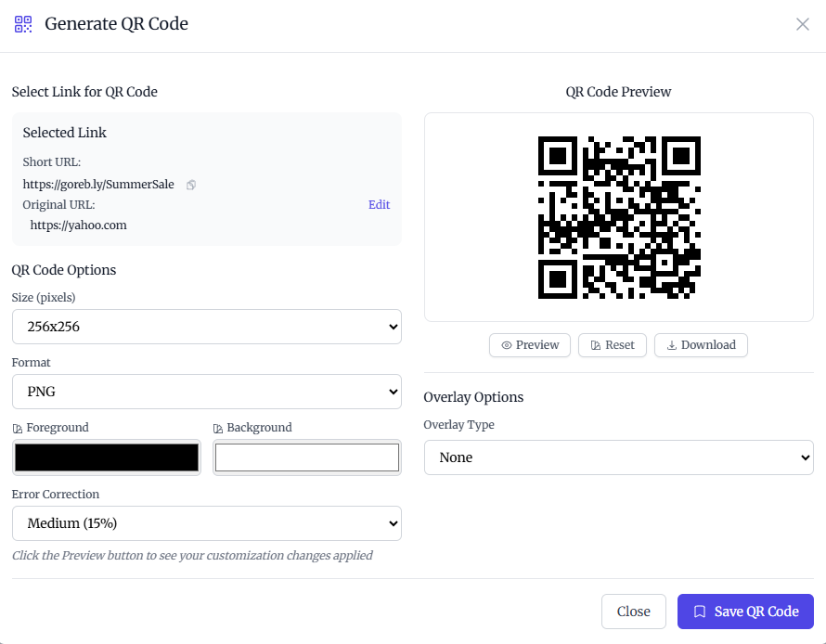Image resolution: width=826 pixels, height=644 pixels.
Task: Copy the short URL with copy icon
Action: (x=191, y=185)
